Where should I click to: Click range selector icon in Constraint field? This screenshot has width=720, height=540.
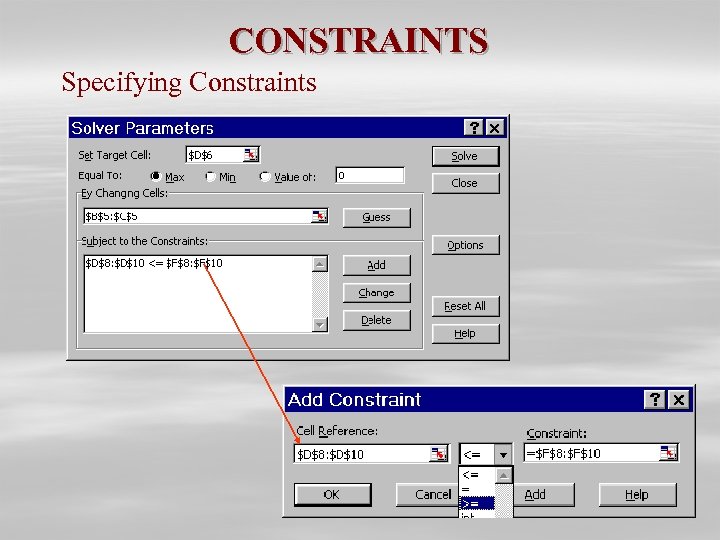[x=668, y=453]
